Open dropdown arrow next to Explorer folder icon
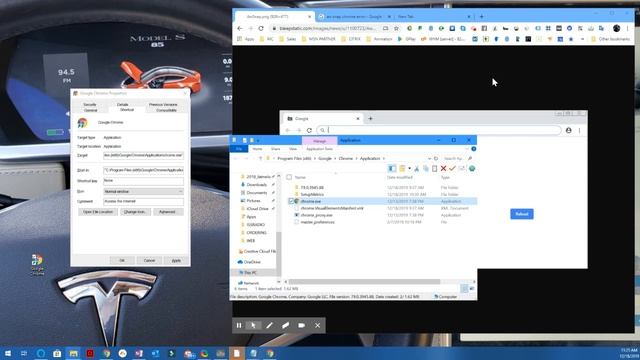This screenshot has width=640, height=360. point(409,168)
